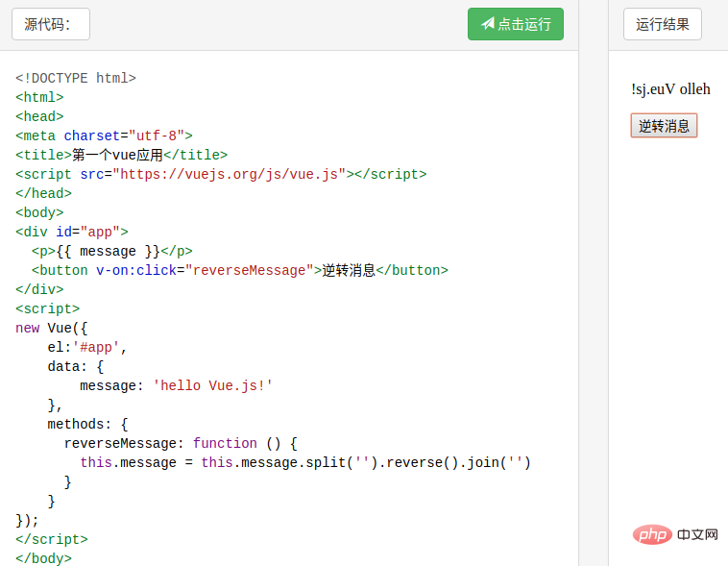Click the 中文网 text beside php logo
Screen dimensions: 728x566
(697, 533)
